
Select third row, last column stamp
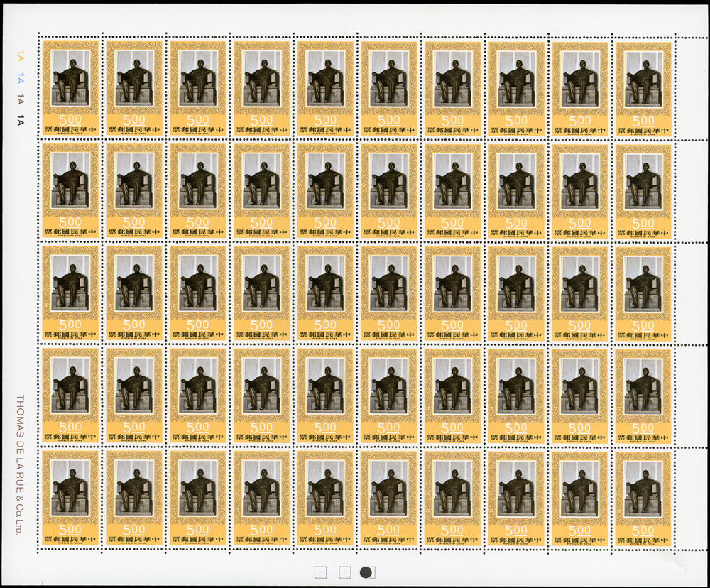point(643,293)
